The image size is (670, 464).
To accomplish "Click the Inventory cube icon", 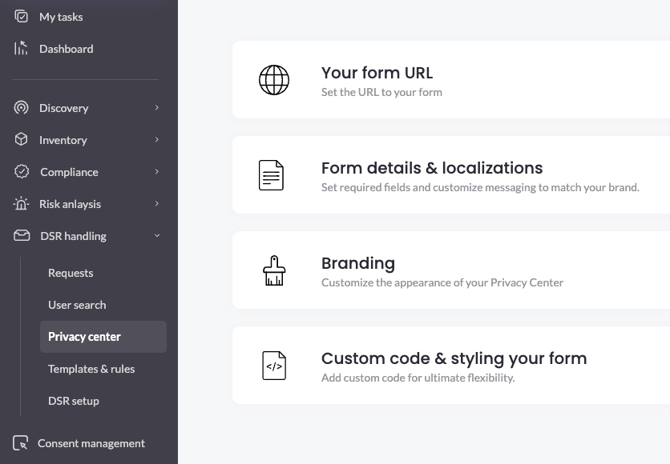I will [21, 140].
